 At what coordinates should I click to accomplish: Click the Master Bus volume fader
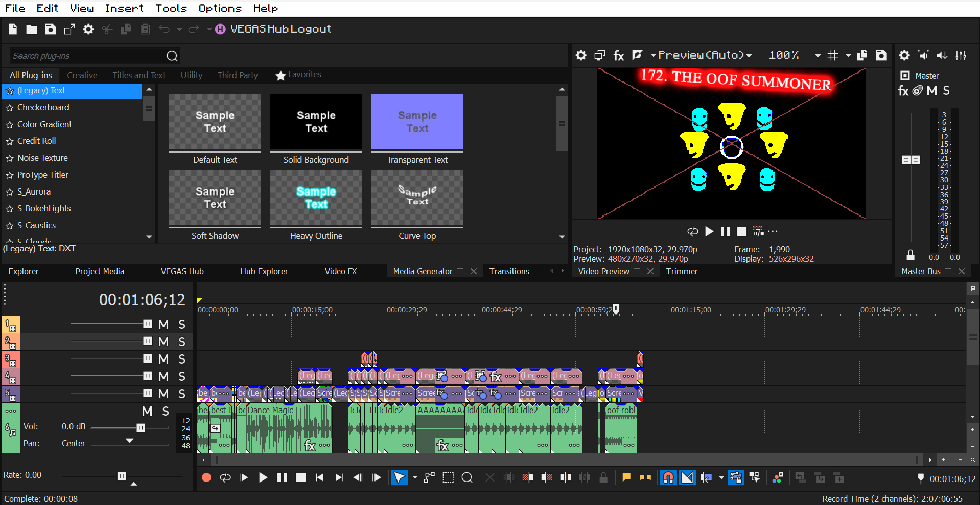pos(911,160)
